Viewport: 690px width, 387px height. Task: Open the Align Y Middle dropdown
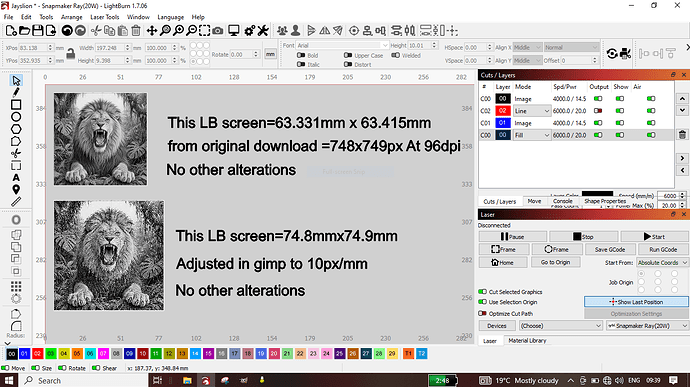pos(527,60)
